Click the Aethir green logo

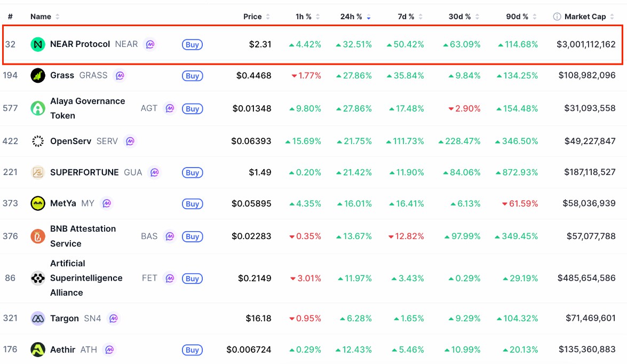tap(37, 350)
